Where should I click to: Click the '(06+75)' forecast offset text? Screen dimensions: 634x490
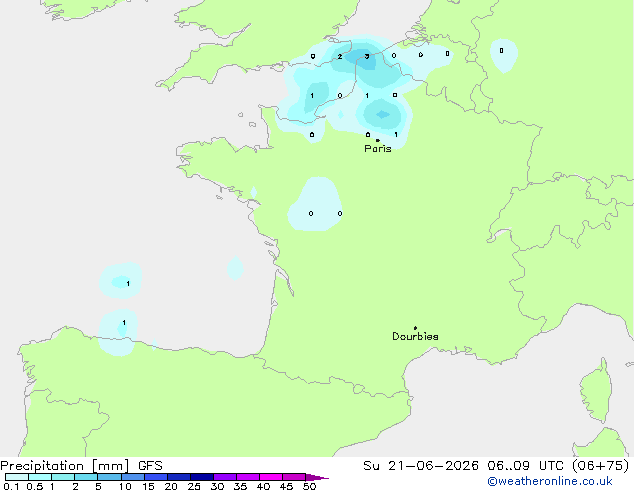[x=601, y=466]
